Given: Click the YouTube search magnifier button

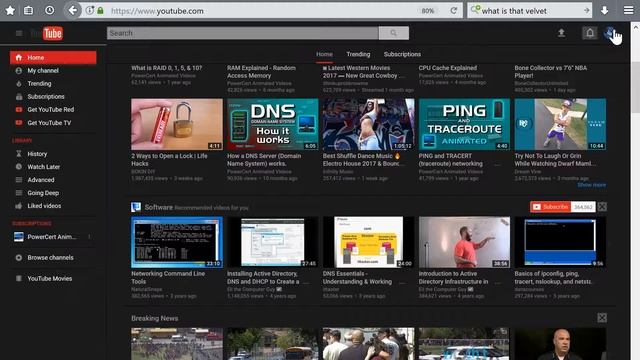Looking at the screenshot, I should [x=393, y=33].
